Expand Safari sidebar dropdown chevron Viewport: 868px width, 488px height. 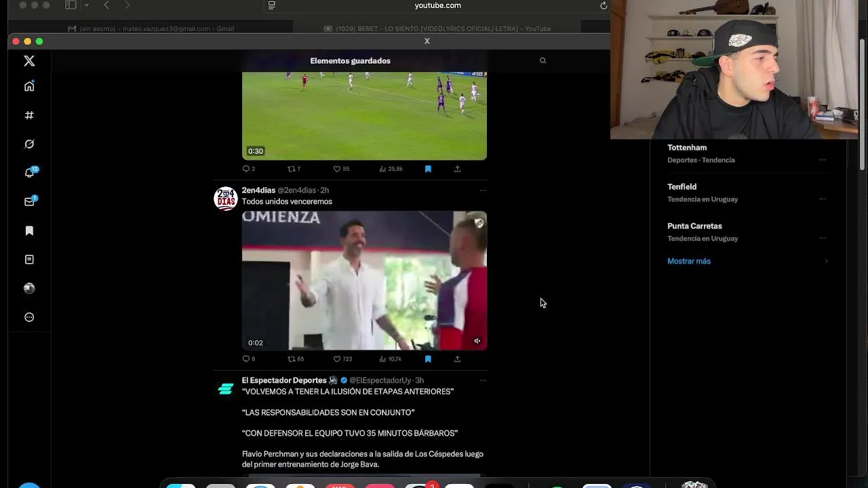(x=86, y=5)
